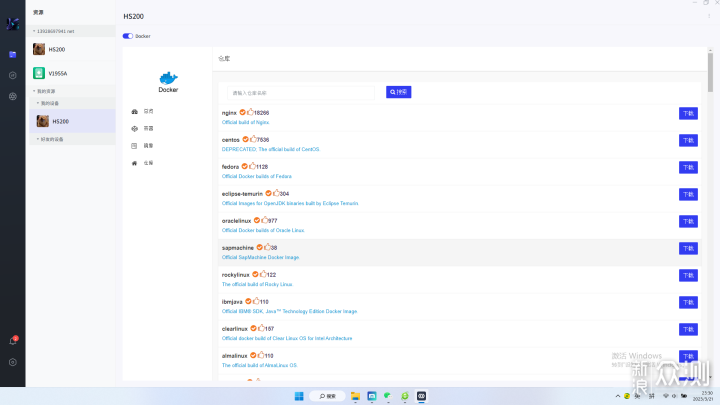Open DEPRECATED CentOS description link
The width and height of the screenshot is (720, 405).
(x=270, y=149)
